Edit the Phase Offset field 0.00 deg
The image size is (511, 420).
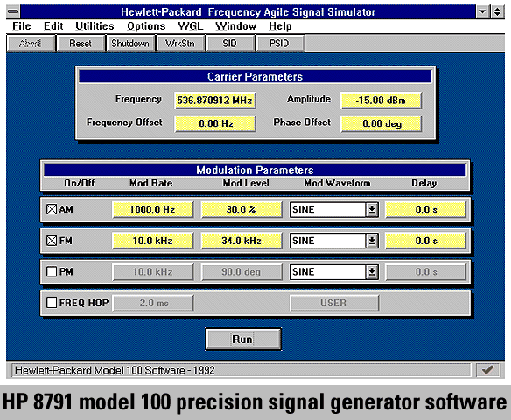click(x=381, y=124)
